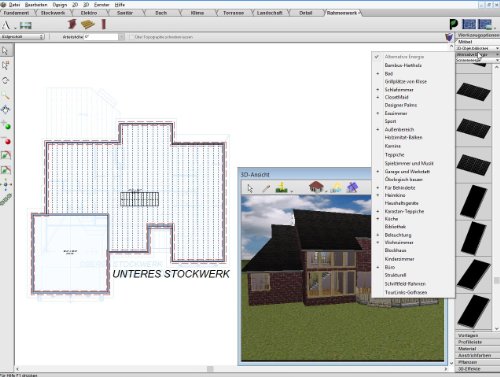Switch to the Dach tab
This screenshot has width=500, height=377.
161,13
